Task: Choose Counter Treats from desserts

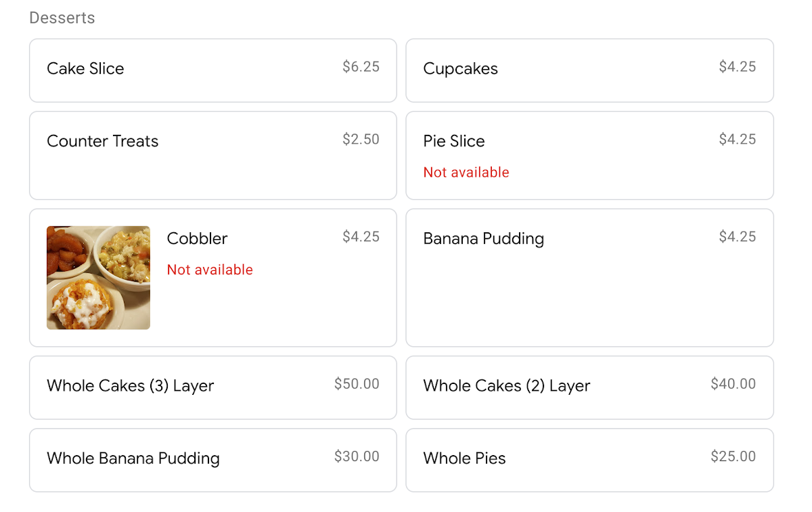Action: pyautogui.click(x=212, y=156)
